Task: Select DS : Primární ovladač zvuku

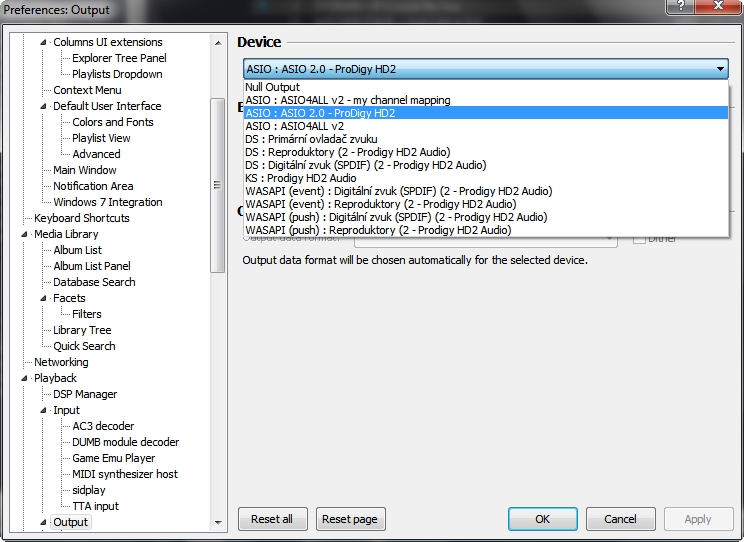Action: [486, 139]
